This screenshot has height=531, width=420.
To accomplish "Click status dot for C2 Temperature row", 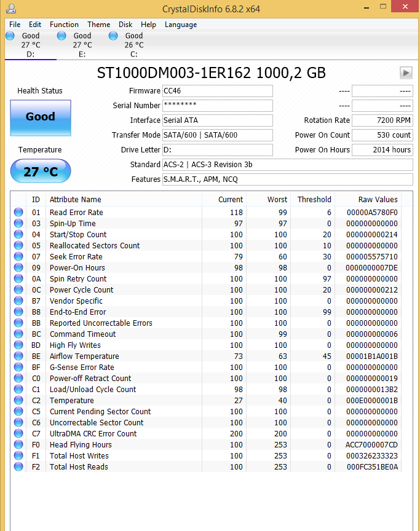I will tap(18, 400).
